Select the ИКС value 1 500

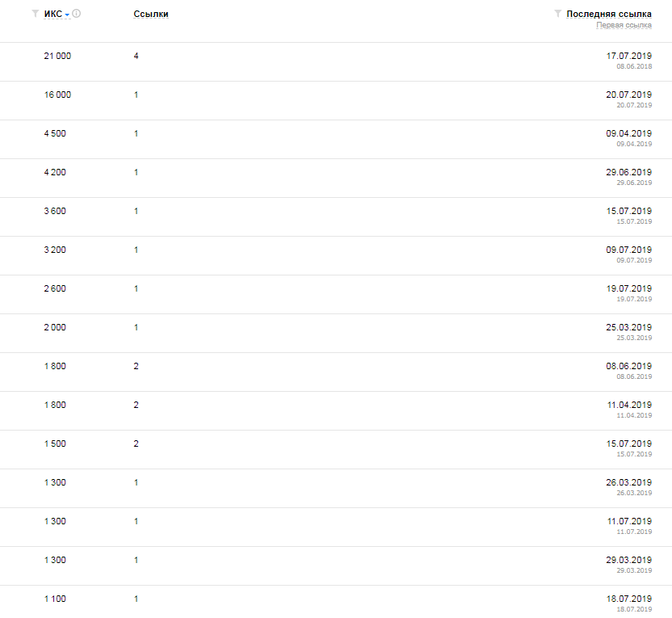55,444
